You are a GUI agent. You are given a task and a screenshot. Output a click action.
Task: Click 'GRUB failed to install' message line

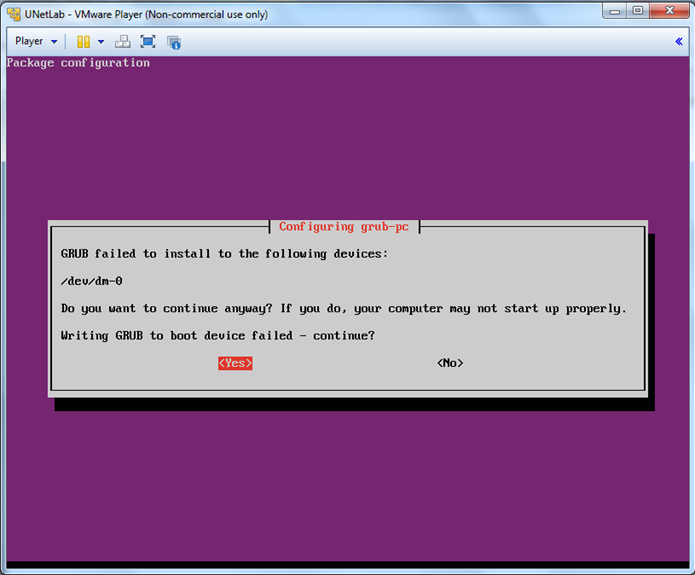pos(224,254)
